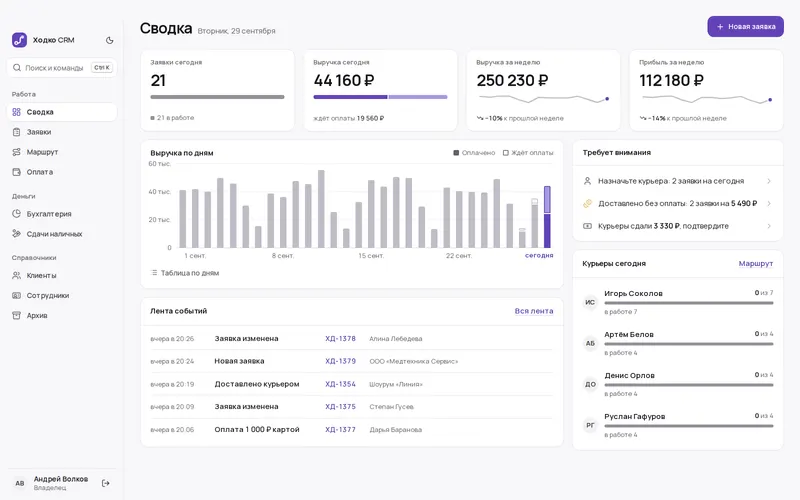This screenshot has width=800, height=500.
Task: Click the trend-down icon by −10%
Action: click(480, 118)
